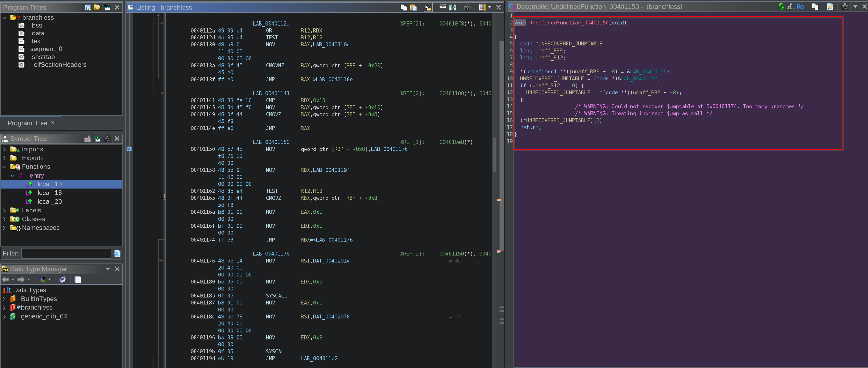Open the Data Type Manager dropdown menu arrow

pyautogui.click(x=108, y=269)
